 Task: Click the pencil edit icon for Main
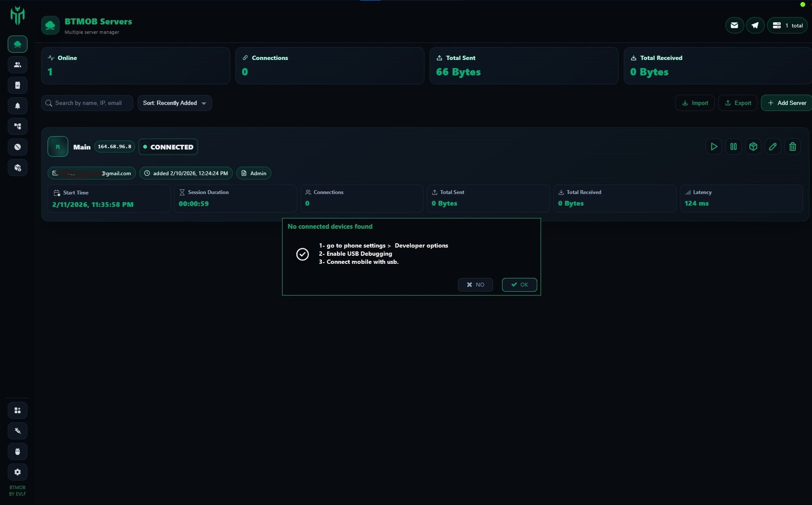[773, 147]
